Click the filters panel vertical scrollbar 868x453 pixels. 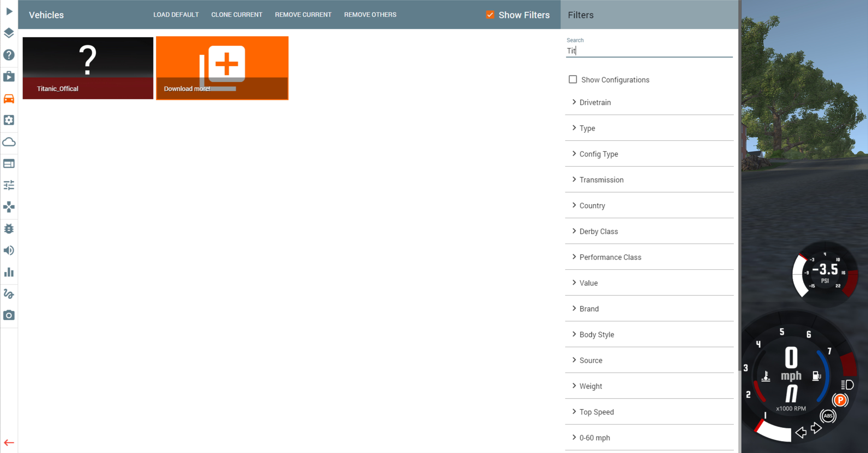tap(740, 186)
